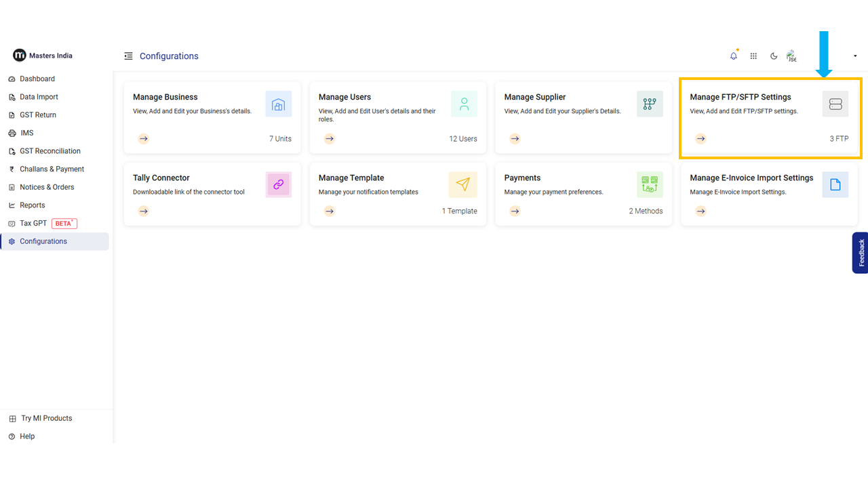The image size is (868, 488).
Task: Expand the user profile dropdown arrow
Action: pyautogui.click(x=855, y=56)
